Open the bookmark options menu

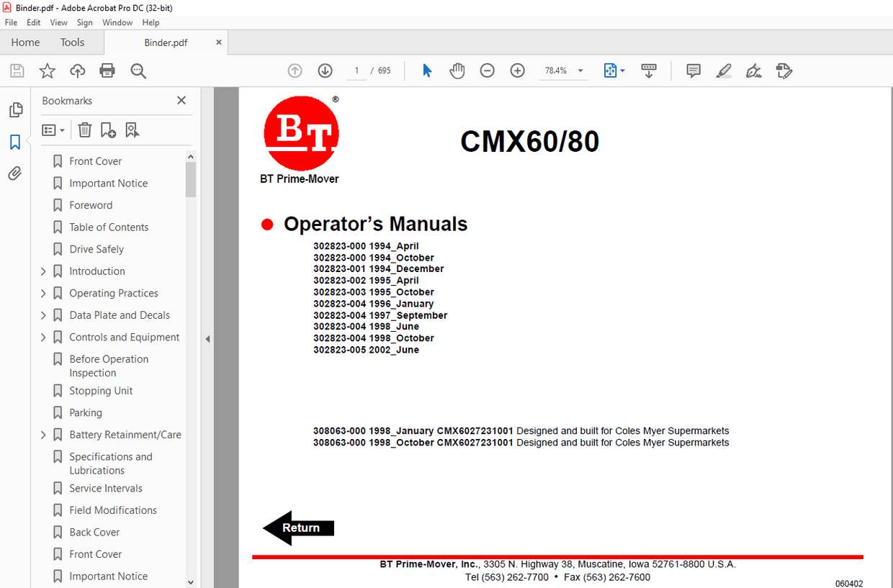[53, 130]
